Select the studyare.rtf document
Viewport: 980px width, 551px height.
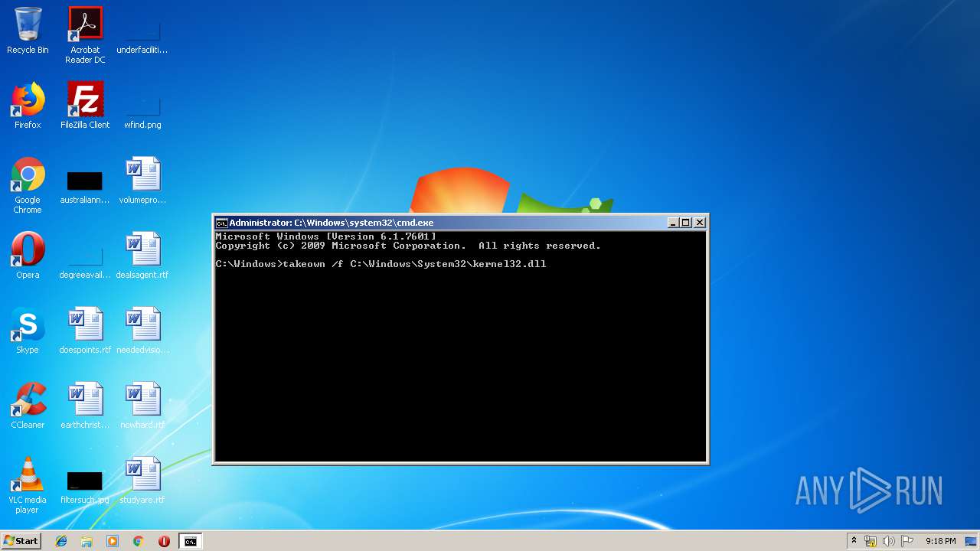click(142, 481)
